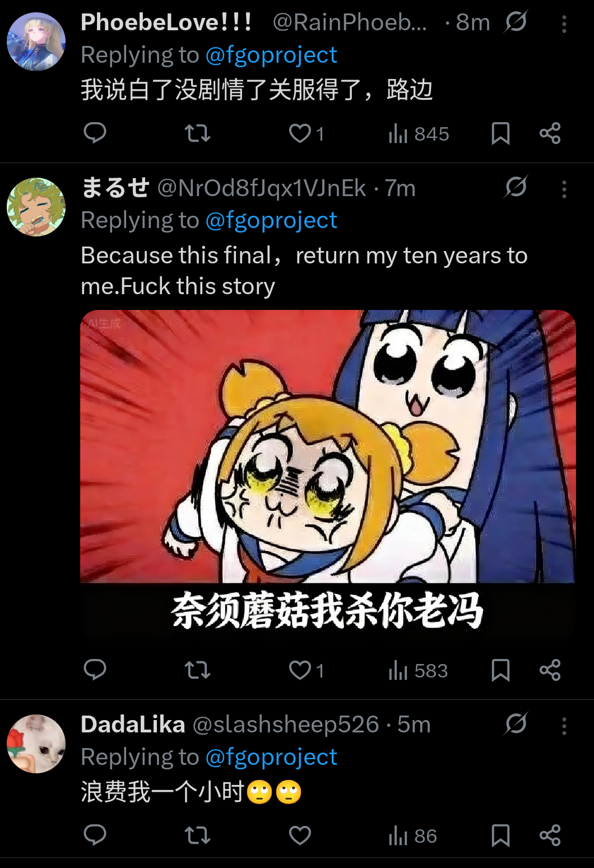Share PhoebeLove's tweet

[550, 133]
